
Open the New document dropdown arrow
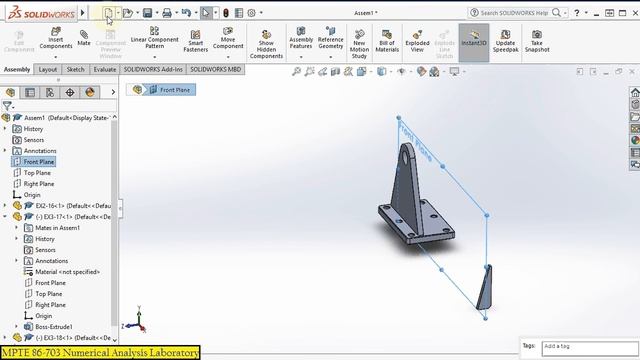point(118,13)
